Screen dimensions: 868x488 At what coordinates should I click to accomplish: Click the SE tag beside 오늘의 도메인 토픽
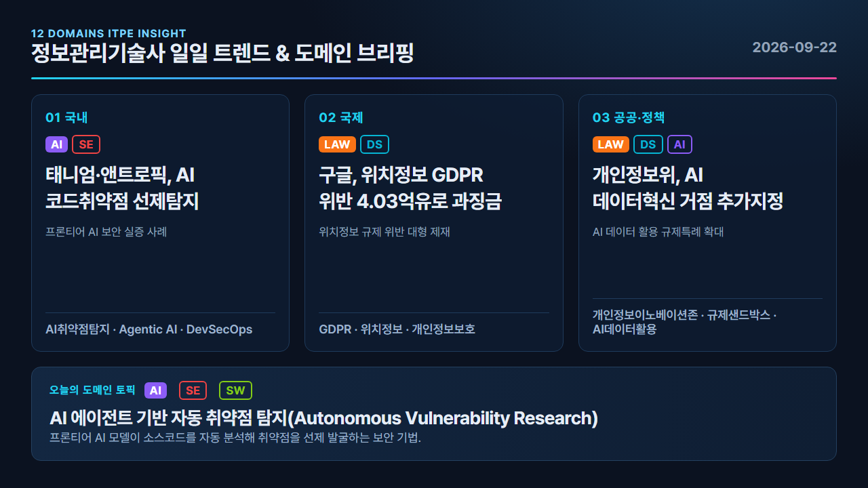193,390
